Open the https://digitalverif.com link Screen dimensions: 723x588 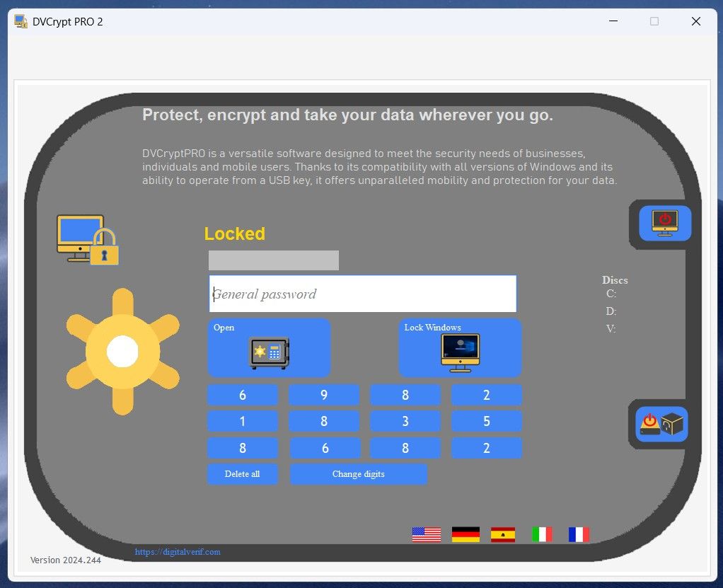[x=177, y=551]
